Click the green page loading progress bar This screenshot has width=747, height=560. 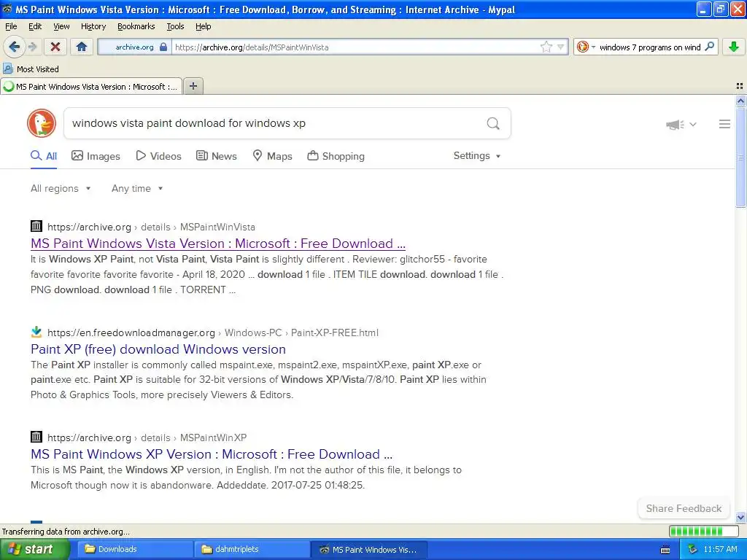point(703,531)
